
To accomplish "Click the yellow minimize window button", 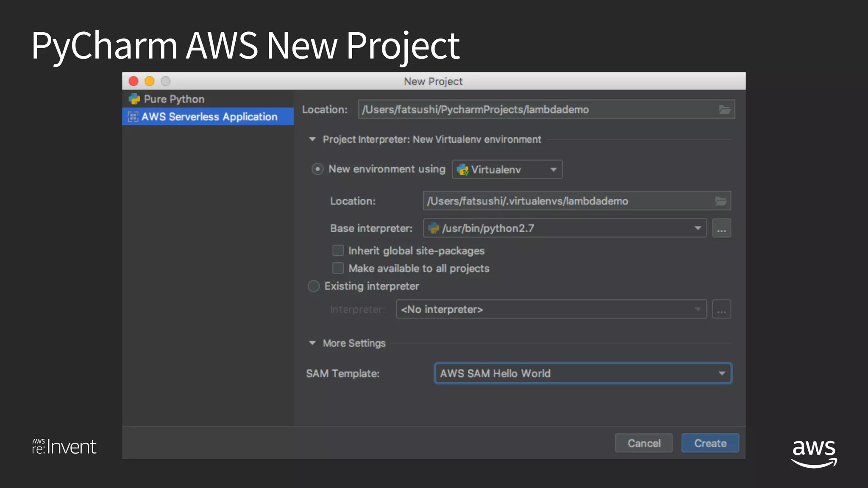I will [150, 81].
